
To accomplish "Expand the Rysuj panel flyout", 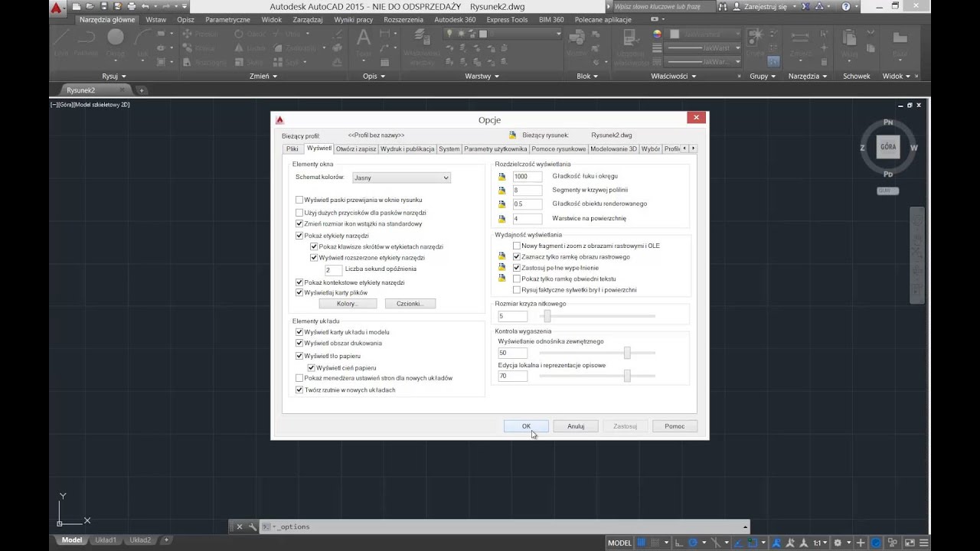I will 114,76.
